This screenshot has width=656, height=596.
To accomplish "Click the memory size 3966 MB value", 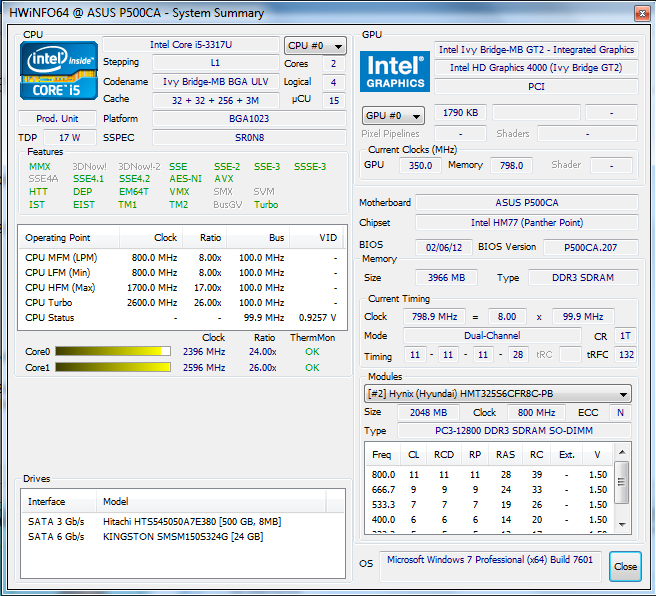I will click(x=446, y=278).
